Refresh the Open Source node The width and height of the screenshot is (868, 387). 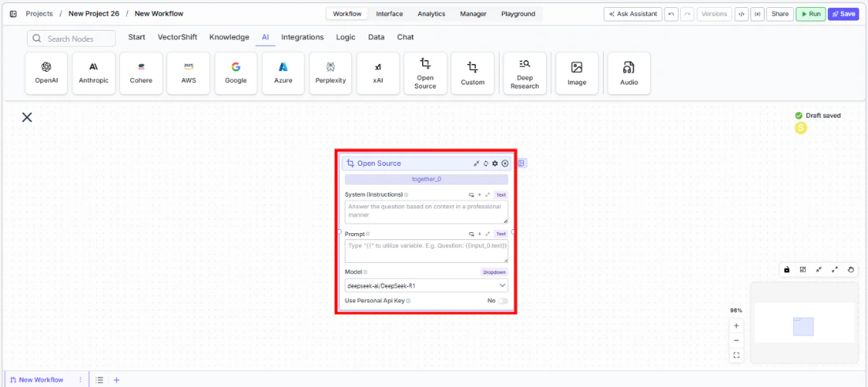click(x=485, y=163)
